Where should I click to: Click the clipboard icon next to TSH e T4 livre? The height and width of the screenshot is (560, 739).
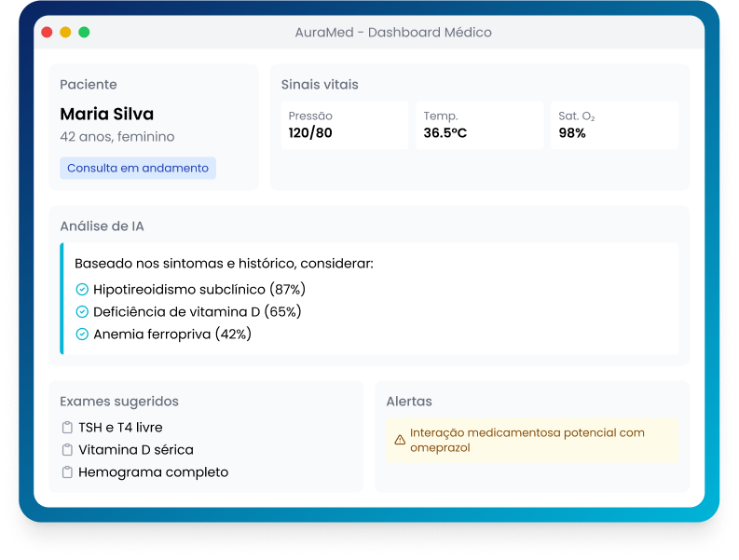tap(66, 428)
